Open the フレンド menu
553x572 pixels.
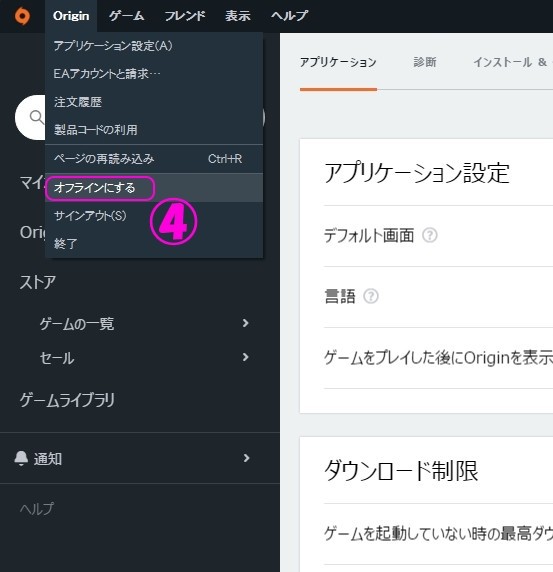click(x=185, y=16)
